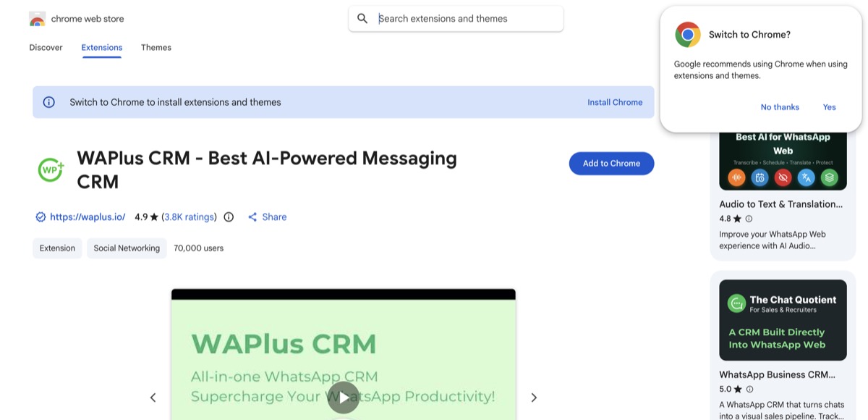Click the info icon next to 3.8K ratings

click(x=229, y=217)
